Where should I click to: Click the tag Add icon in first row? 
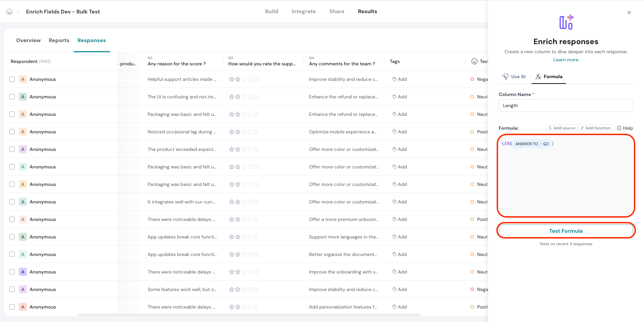(394, 79)
